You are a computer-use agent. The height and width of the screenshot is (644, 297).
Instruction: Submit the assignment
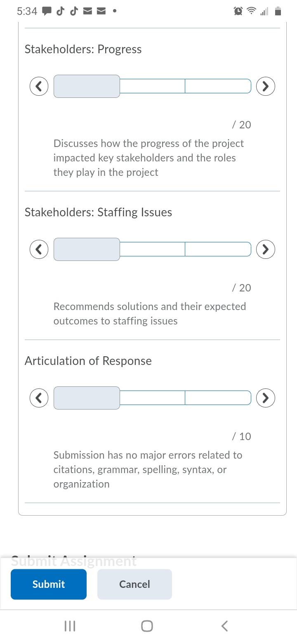point(49,584)
